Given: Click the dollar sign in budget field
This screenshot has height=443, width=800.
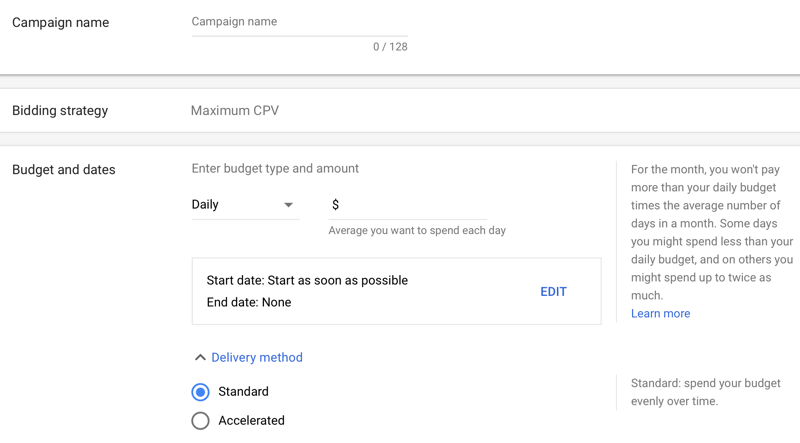Looking at the screenshot, I should (x=335, y=205).
